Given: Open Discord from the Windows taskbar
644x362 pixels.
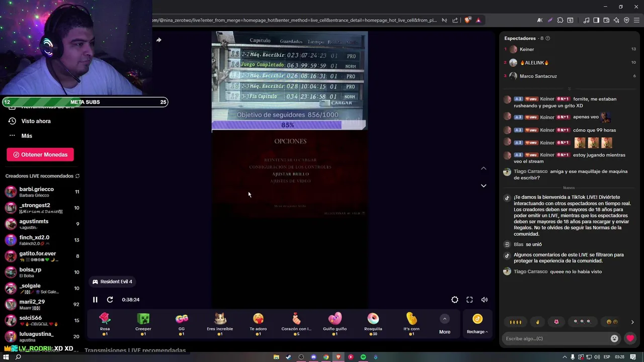Looking at the screenshot, I should tap(313, 357).
